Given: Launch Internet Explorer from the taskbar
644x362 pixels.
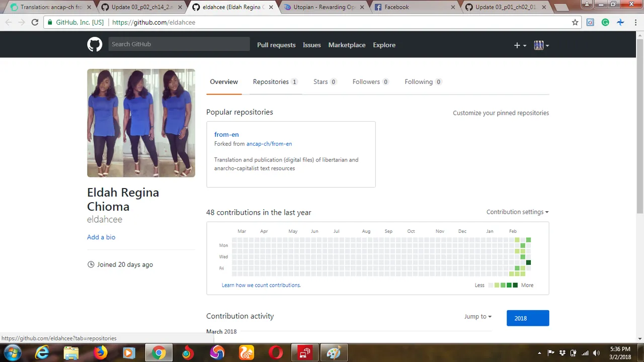Looking at the screenshot, I should pyautogui.click(x=42, y=353).
